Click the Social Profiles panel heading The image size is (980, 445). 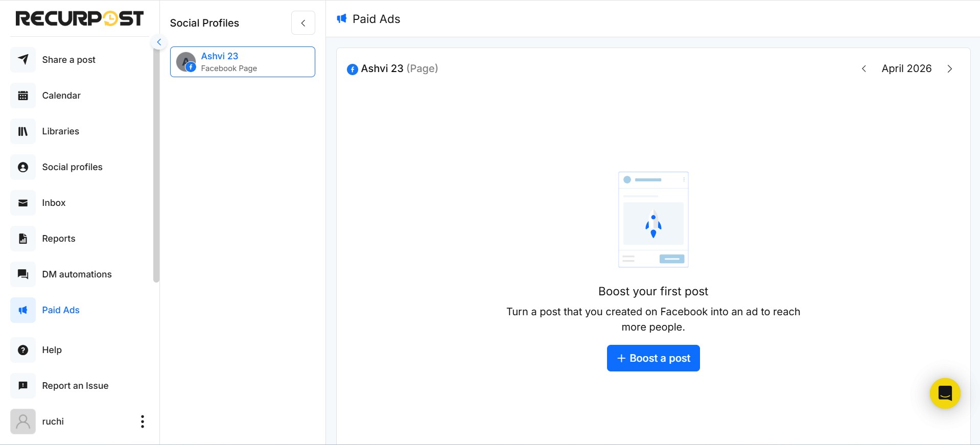click(204, 23)
